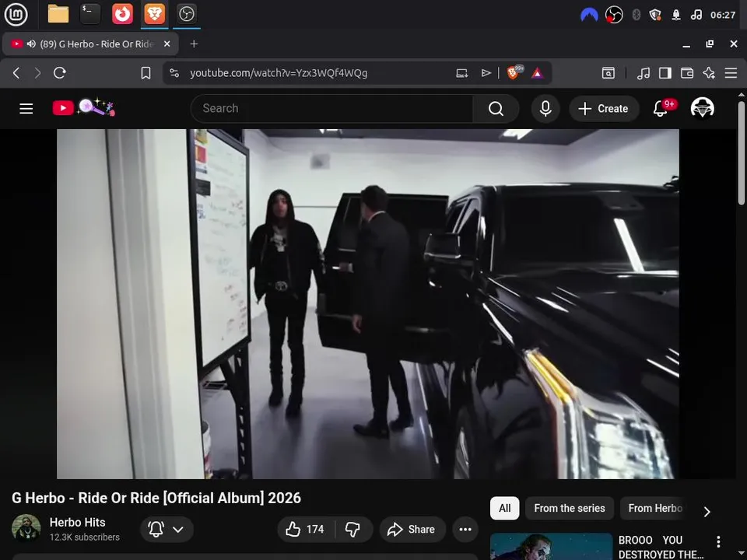Click the page vertical scrollbar
The width and height of the screenshot is (747, 560).
click(x=742, y=152)
